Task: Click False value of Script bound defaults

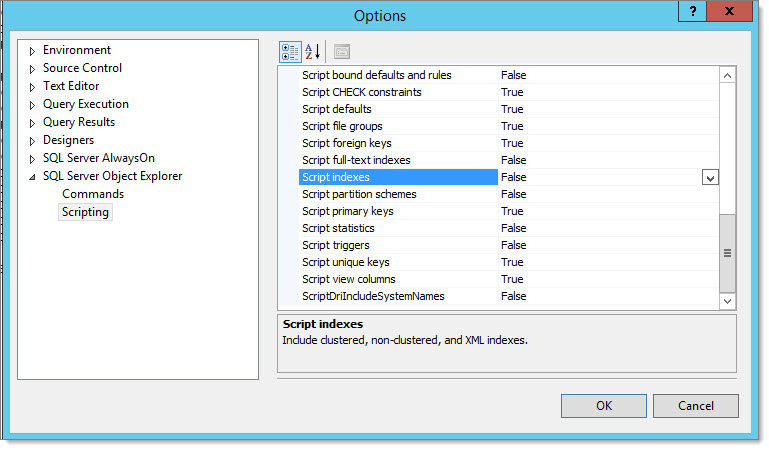Action: pyautogui.click(x=513, y=75)
